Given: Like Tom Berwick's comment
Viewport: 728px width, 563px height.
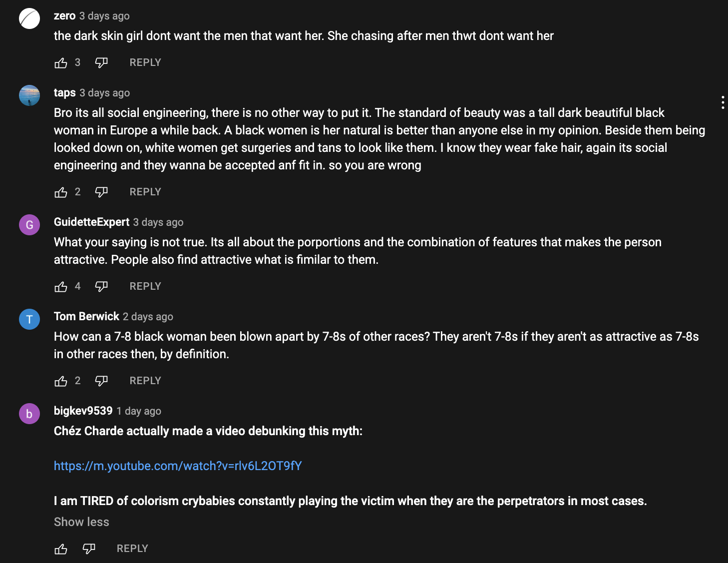Looking at the screenshot, I should click(61, 381).
